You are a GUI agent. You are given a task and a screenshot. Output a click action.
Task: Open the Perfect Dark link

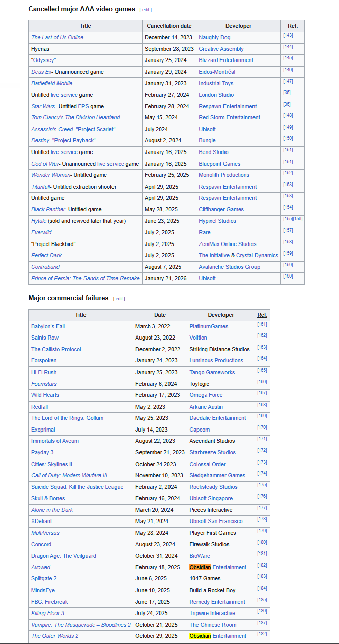click(x=46, y=255)
